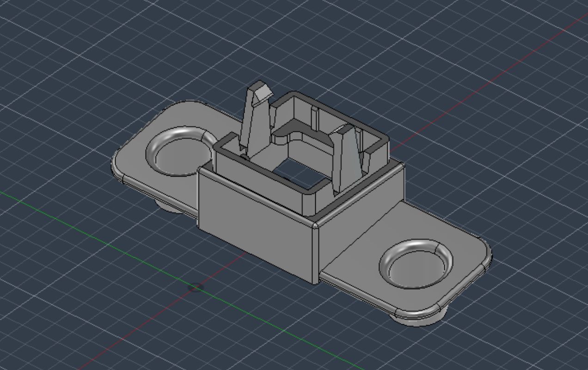Select the left countersunk mounting hole
The height and width of the screenshot is (370, 588).
click(178, 156)
